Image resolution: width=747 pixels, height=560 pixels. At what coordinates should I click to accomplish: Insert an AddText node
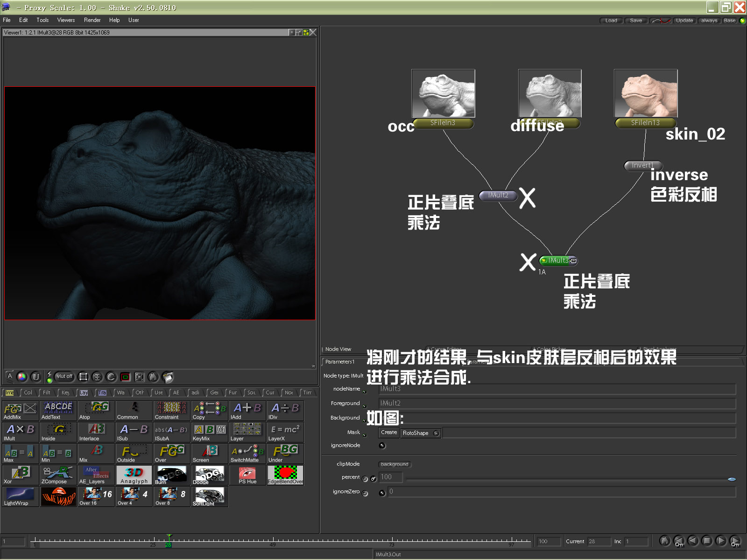coord(58,411)
